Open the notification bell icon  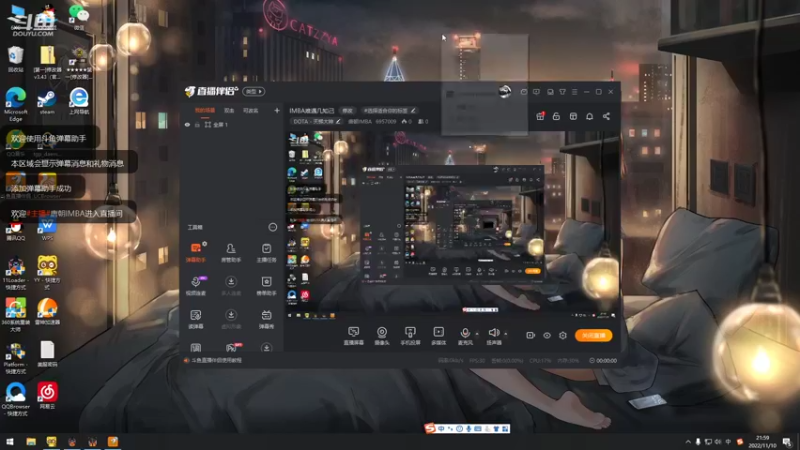pyautogui.click(x=589, y=116)
